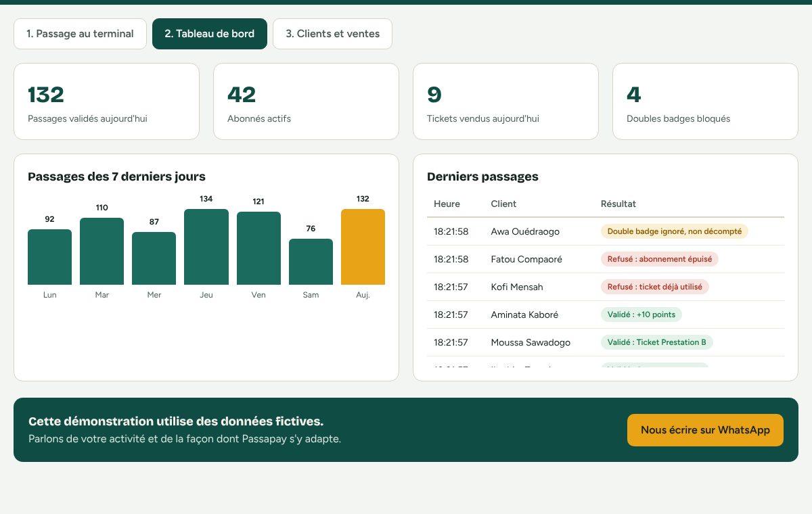Viewport: 812px width, 514px height.
Task: Click client name 'Kofi Mensah'
Action: [516, 287]
